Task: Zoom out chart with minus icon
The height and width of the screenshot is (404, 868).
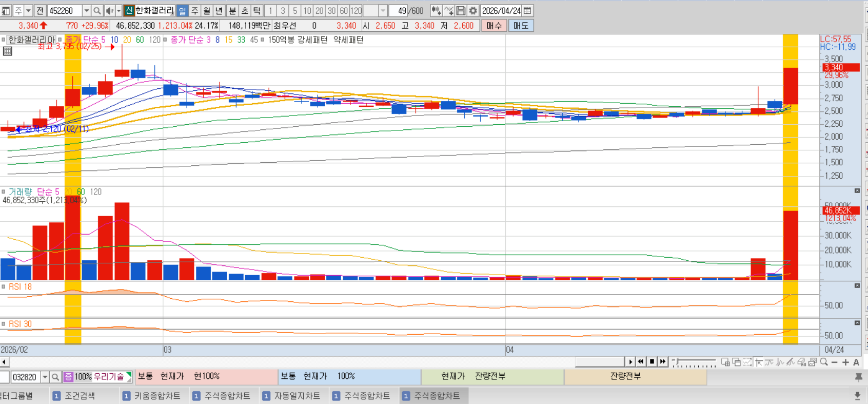Action: [835, 362]
